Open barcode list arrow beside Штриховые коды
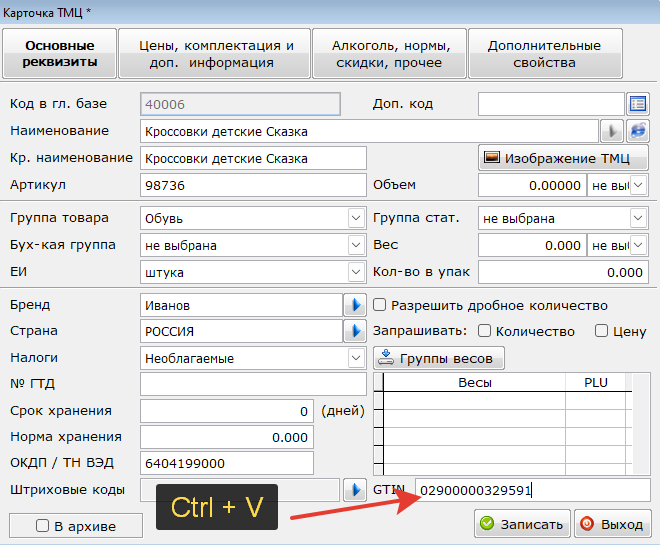 tap(355, 490)
